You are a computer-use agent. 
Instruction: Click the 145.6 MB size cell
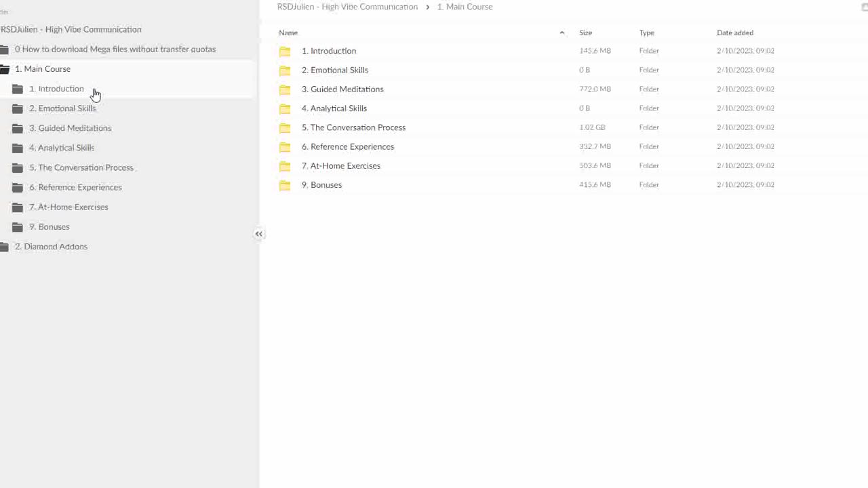point(595,51)
